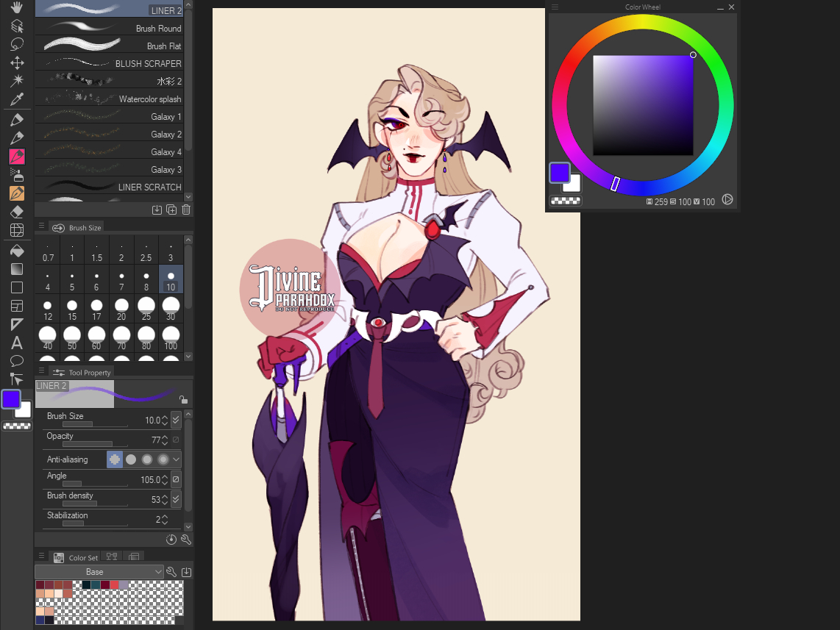Screen dimensions: 840x630
Task: Toggle the LINER 2 tool property lock
Action: (183, 399)
